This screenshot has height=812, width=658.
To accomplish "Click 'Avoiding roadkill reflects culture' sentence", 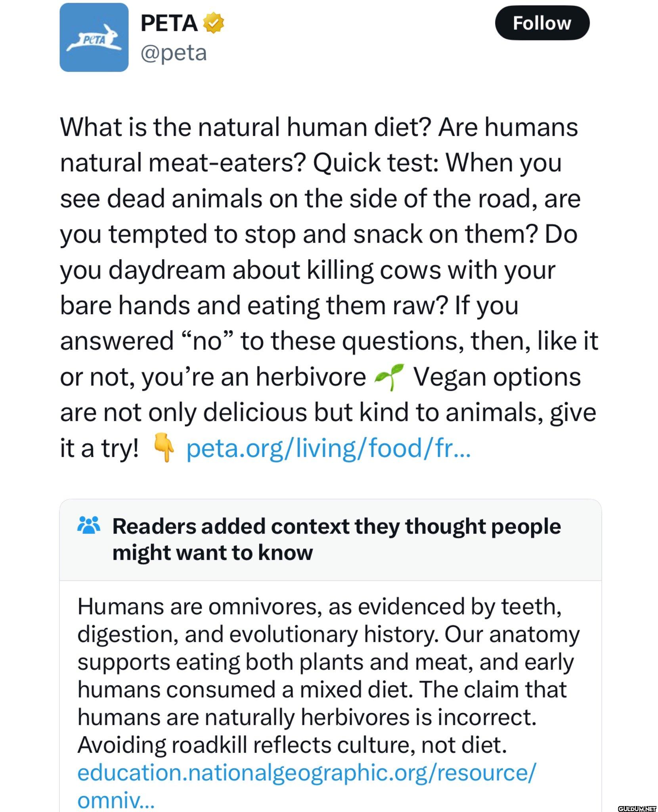I will (292, 745).
